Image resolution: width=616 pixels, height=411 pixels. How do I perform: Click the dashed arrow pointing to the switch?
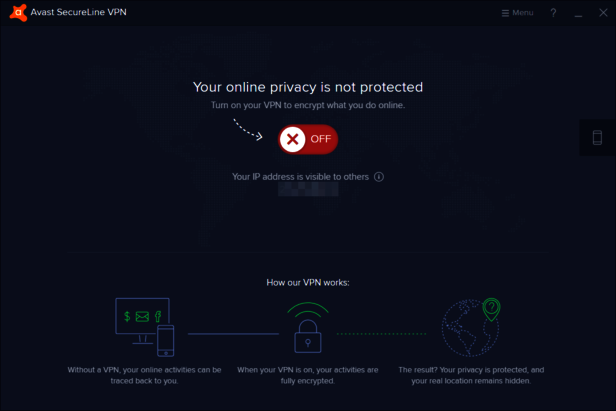248,130
